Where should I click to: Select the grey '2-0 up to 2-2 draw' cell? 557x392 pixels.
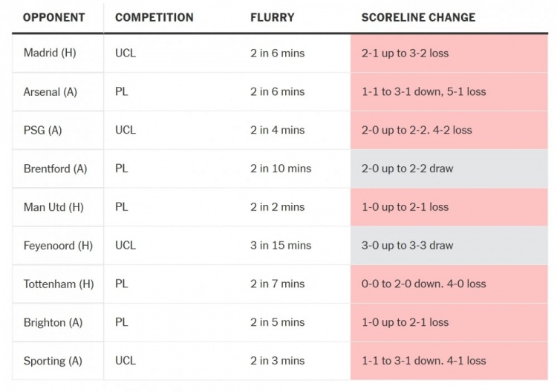pyautogui.click(x=407, y=169)
